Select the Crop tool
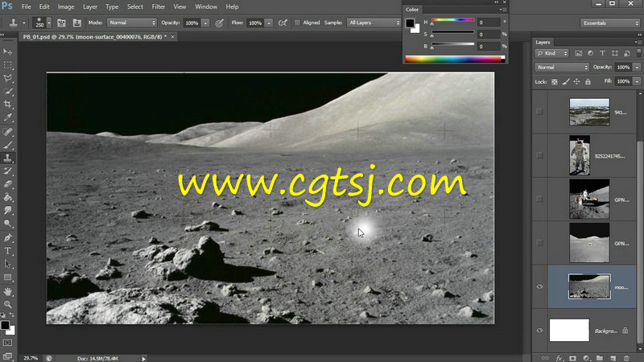The width and height of the screenshot is (644, 362). coord(7,105)
